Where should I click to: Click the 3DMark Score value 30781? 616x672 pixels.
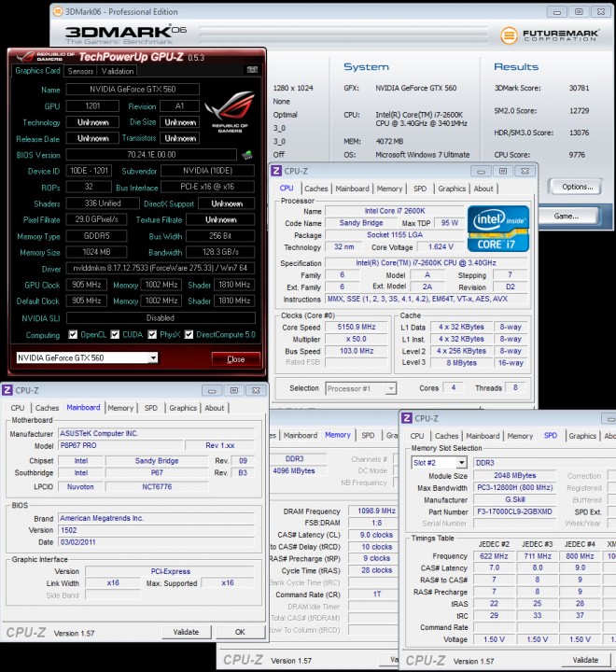[580, 88]
